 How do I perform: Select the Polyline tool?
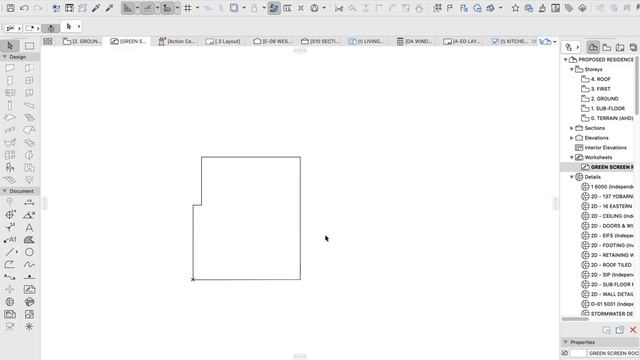click(x=10, y=264)
